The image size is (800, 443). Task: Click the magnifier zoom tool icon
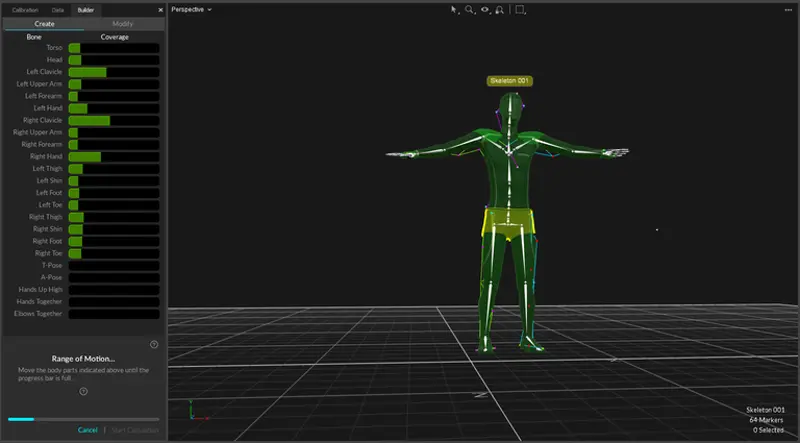(470, 9)
